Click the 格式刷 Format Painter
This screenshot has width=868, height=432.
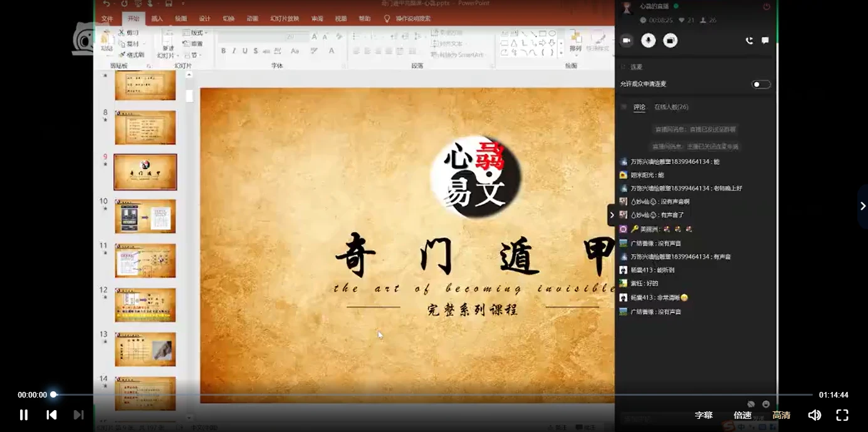[x=132, y=54]
